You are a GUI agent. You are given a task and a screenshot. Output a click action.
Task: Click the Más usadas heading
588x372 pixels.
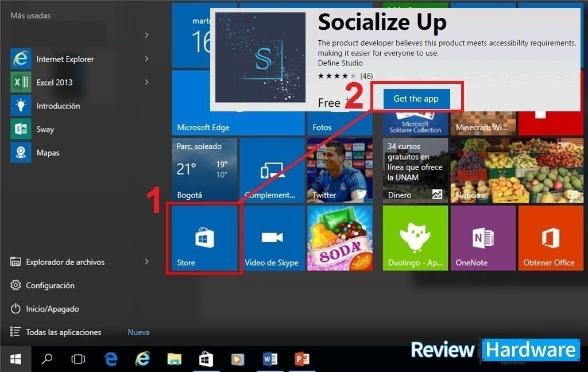[30, 15]
